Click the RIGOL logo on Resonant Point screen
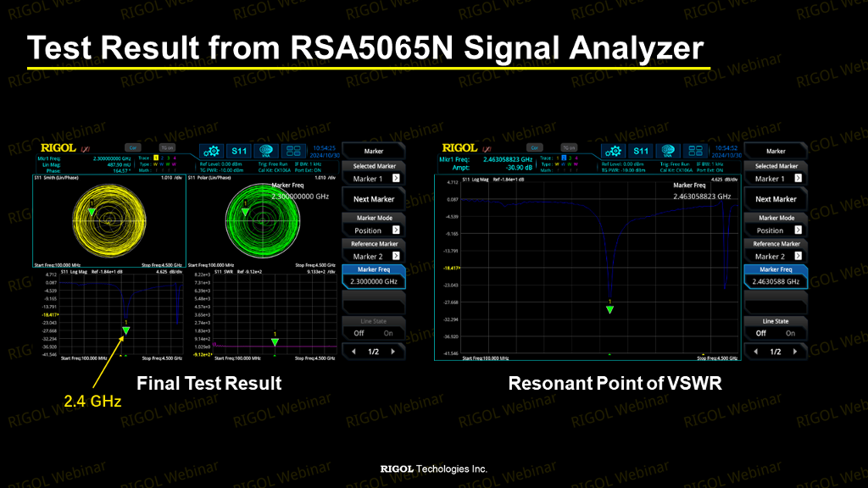Image resolution: width=868 pixels, height=488 pixels. pyautogui.click(x=459, y=148)
